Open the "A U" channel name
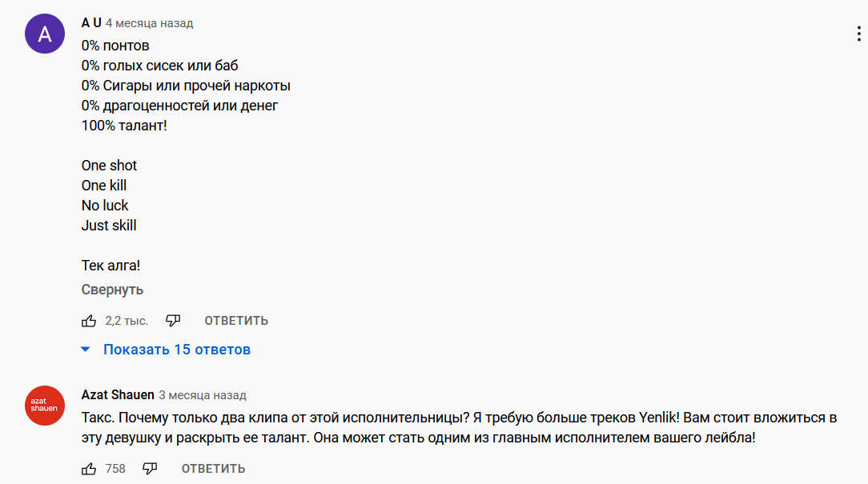868x484 pixels. coord(91,23)
